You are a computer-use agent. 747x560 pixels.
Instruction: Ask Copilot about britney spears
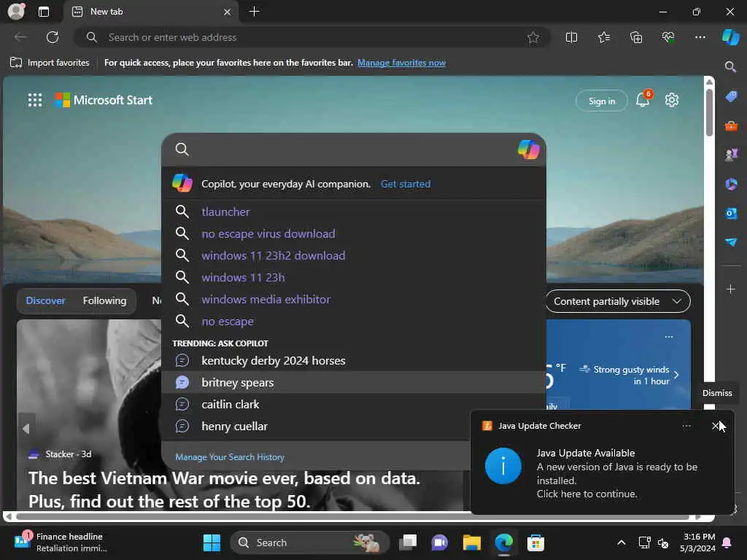[x=354, y=382]
